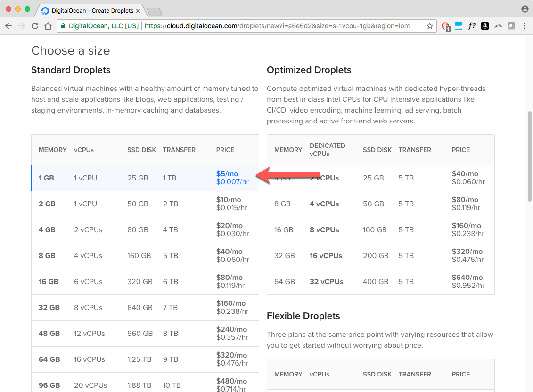Select the optimized $40/mo 25 GB droplet
Image resolution: width=533 pixels, height=392 pixels.
381,178
